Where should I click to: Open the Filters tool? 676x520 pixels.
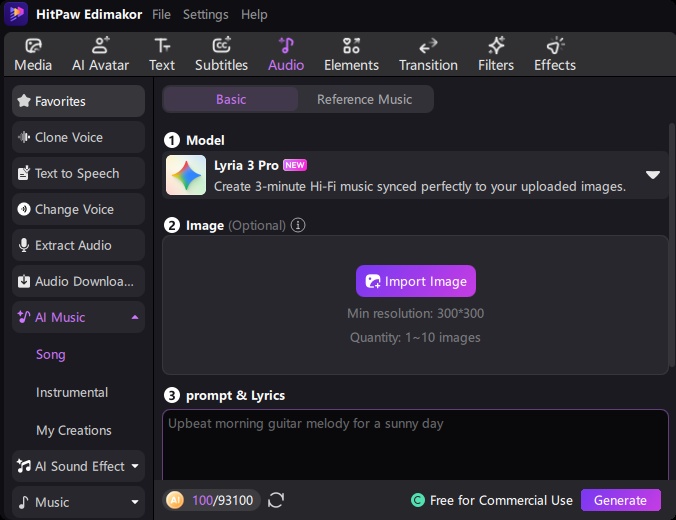pos(496,55)
